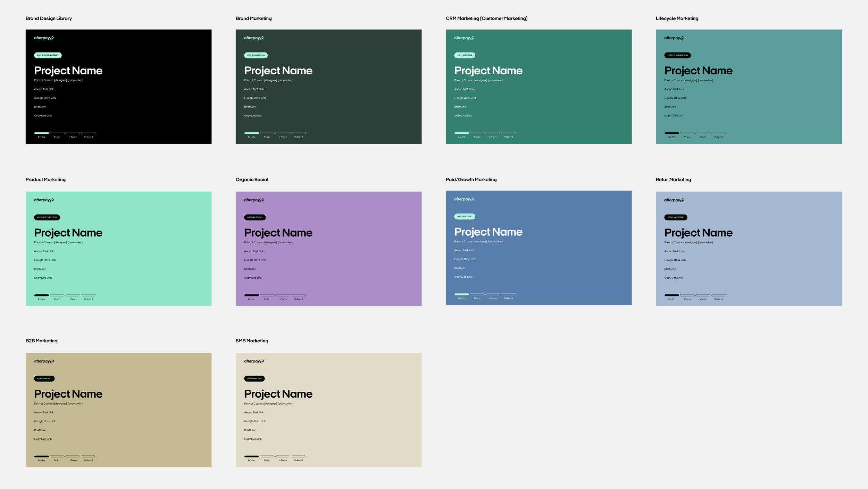
Task: Click the afterpay logo on CRM Marketing cover
Action: [x=464, y=38]
